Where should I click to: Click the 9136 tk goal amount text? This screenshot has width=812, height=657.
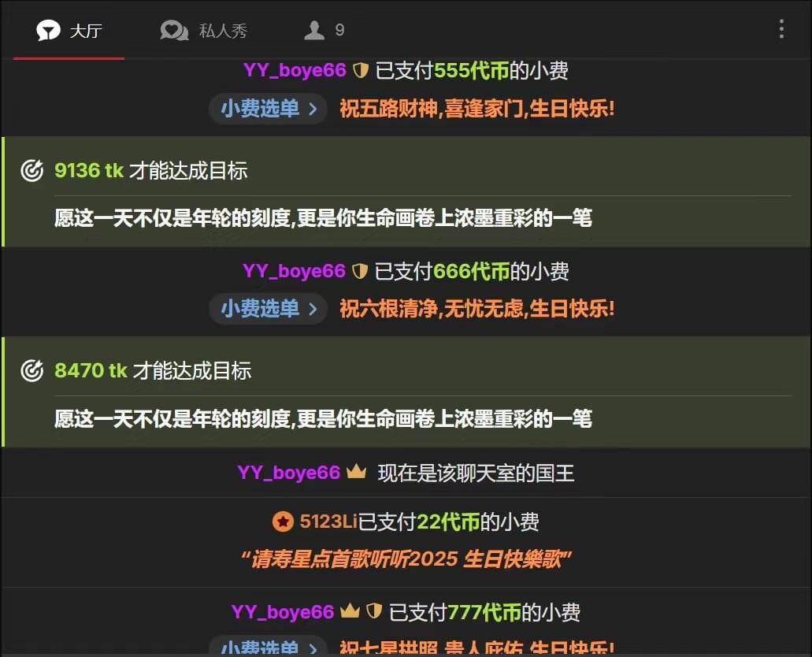pyautogui.click(x=88, y=170)
